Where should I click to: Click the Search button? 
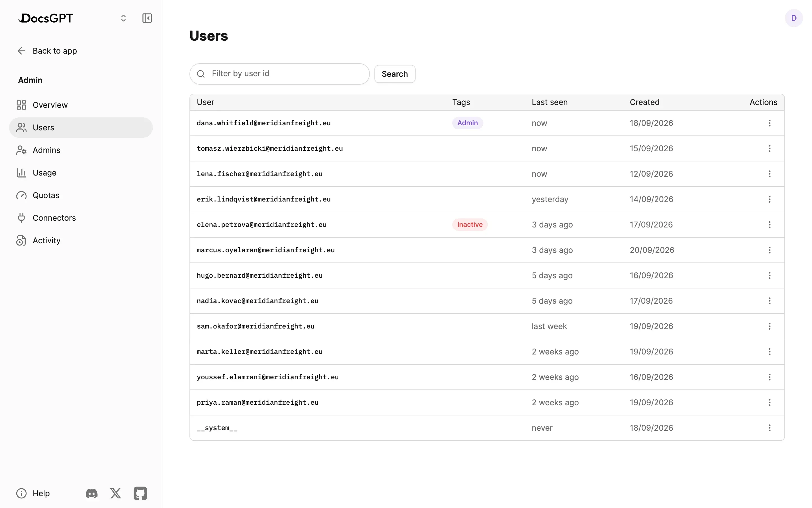point(395,74)
